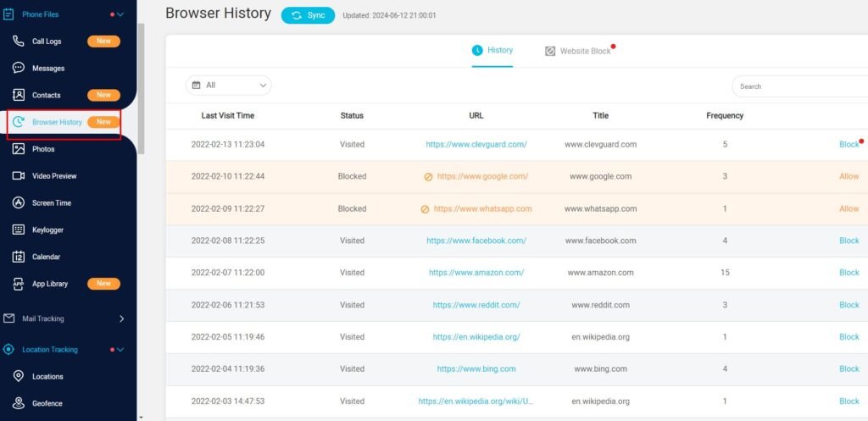This screenshot has width=868, height=421.
Task: Click the App Library icon
Action: coord(19,283)
